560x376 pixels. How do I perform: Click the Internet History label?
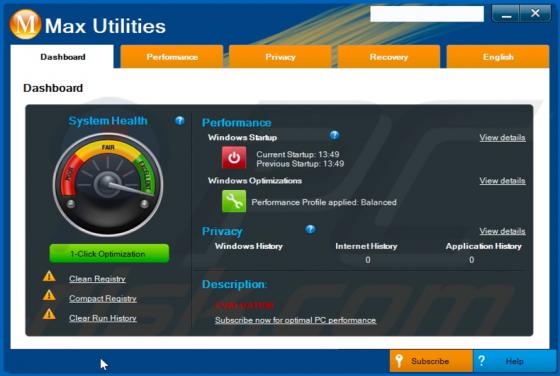pyautogui.click(x=366, y=246)
